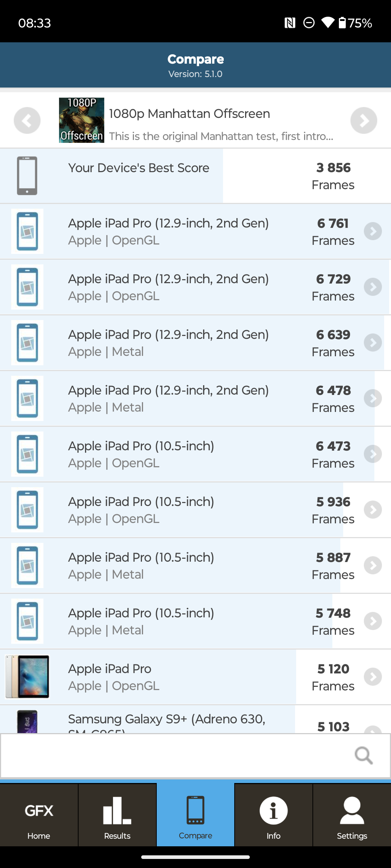
Task: Open the Settings tab
Action: click(352, 816)
